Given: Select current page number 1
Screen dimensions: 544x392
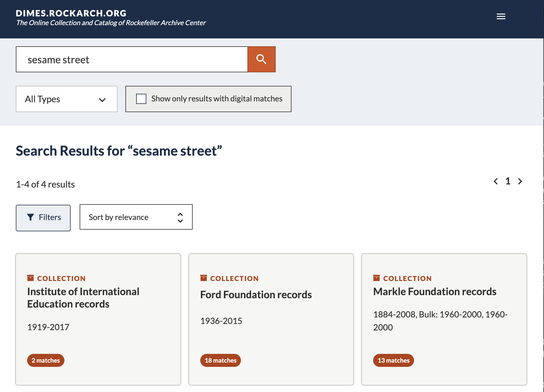Looking at the screenshot, I should [508, 181].
